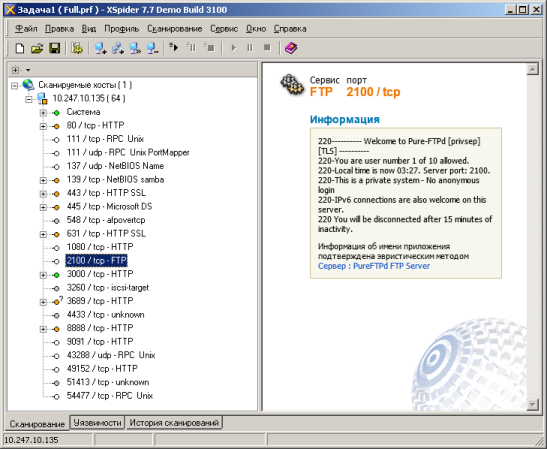Start scanning all hosts toolbar icon
Screen dimensions: 547x449
tap(173, 47)
